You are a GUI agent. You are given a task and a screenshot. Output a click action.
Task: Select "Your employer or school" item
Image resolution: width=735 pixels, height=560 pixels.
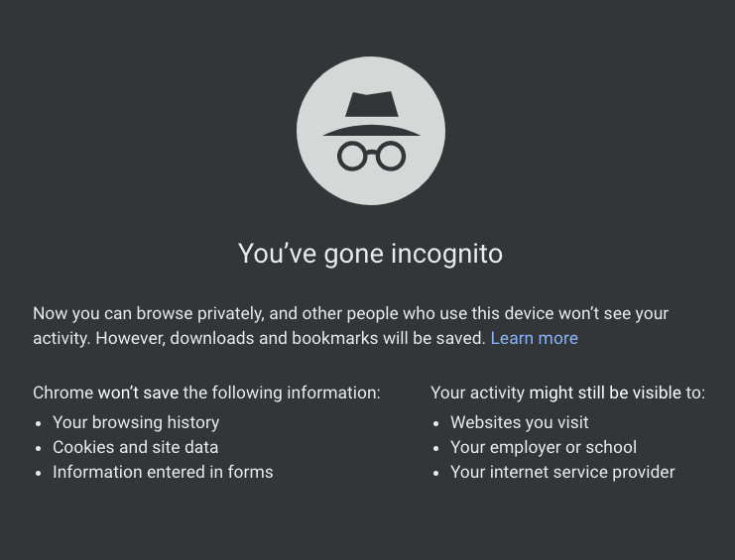pos(544,447)
